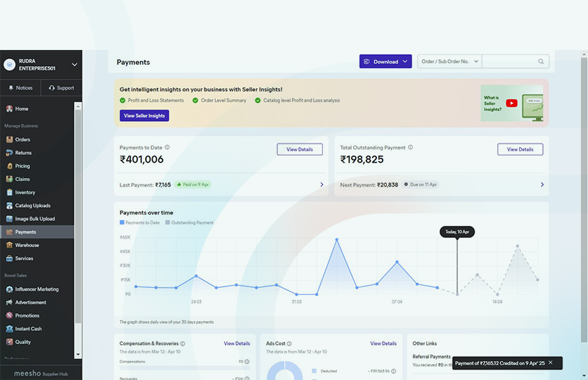Screen dimensions: 588x380
Task: Click the search magnifier icon
Action: 541,62
